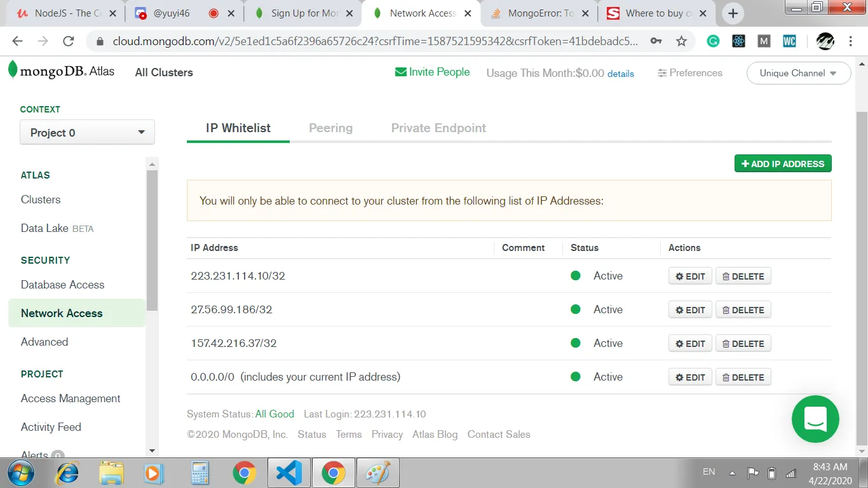The height and width of the screenshot is (488, 868).
Task: Expand the Unique Channel organization dropdown
Action: [799, 73]
